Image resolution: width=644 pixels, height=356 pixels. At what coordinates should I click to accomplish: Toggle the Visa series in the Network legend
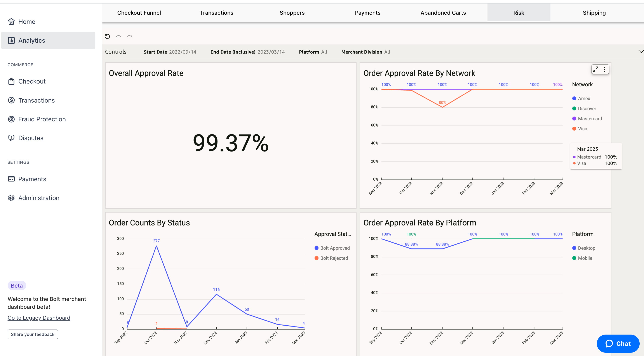coord(580,129)
